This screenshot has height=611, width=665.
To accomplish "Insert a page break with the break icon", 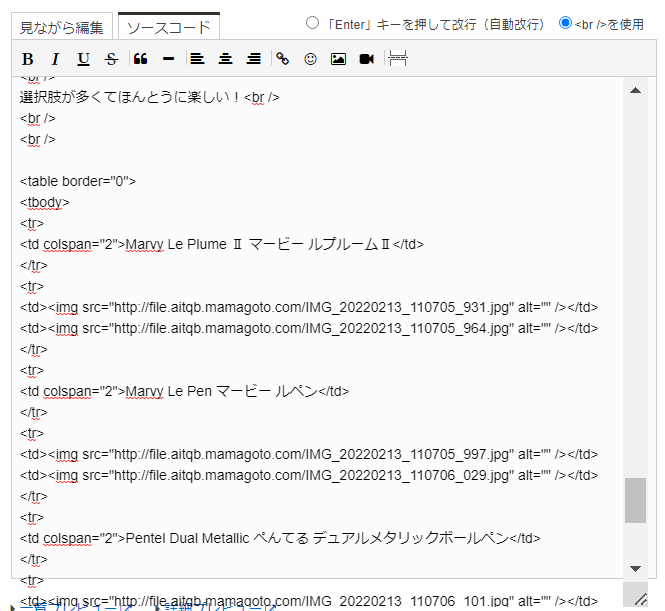I will pos(398,59).
